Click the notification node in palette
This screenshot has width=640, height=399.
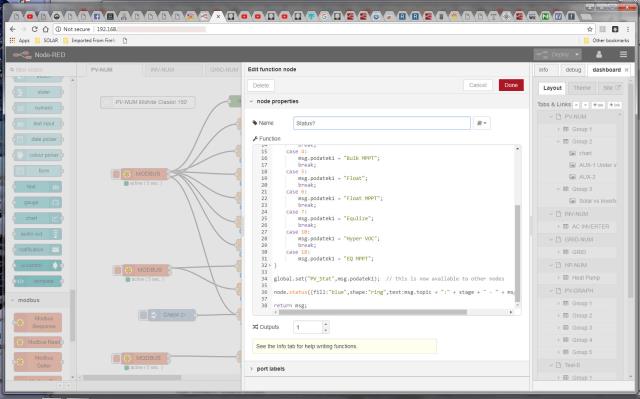point(38,250)
